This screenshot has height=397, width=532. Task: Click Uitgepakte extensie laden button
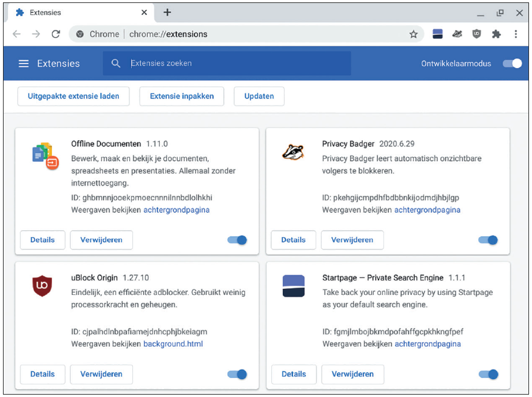pyautogui.click(x=73, y=96)
